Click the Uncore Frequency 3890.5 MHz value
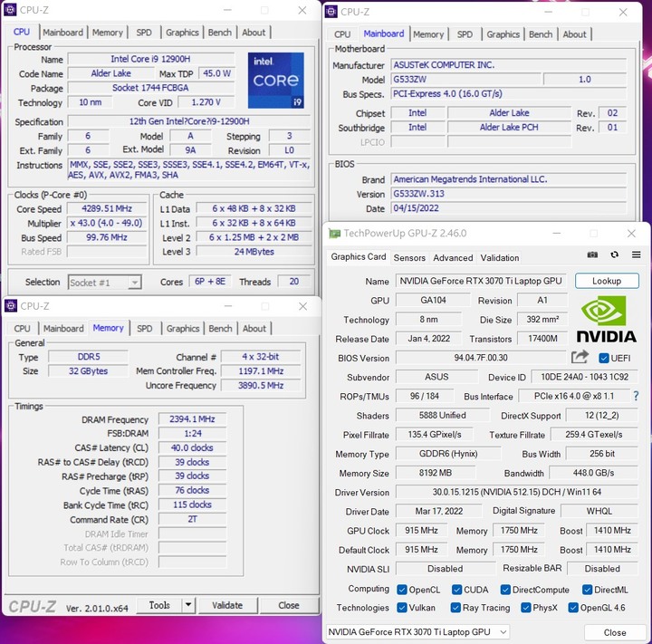The height and width of the screenshot is (644, 652). (261, 385)
